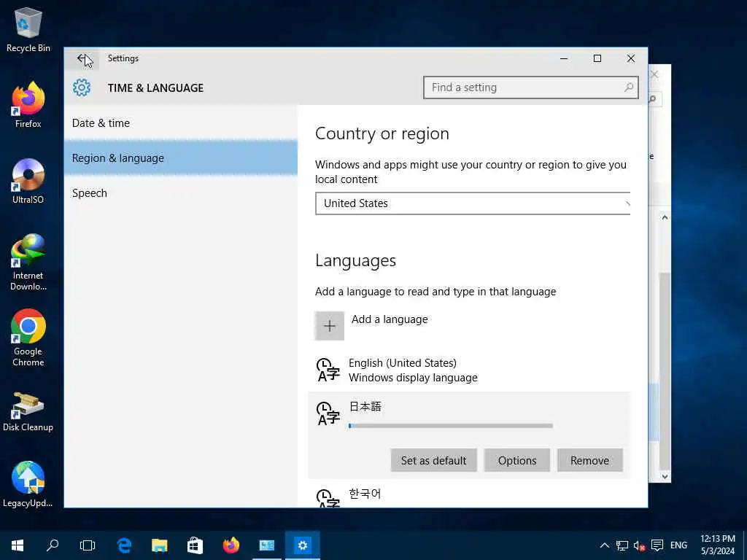Click the magnifier icon in Find a setting
The width and height of the screenshot is (747, 560).
click(628, 87)
